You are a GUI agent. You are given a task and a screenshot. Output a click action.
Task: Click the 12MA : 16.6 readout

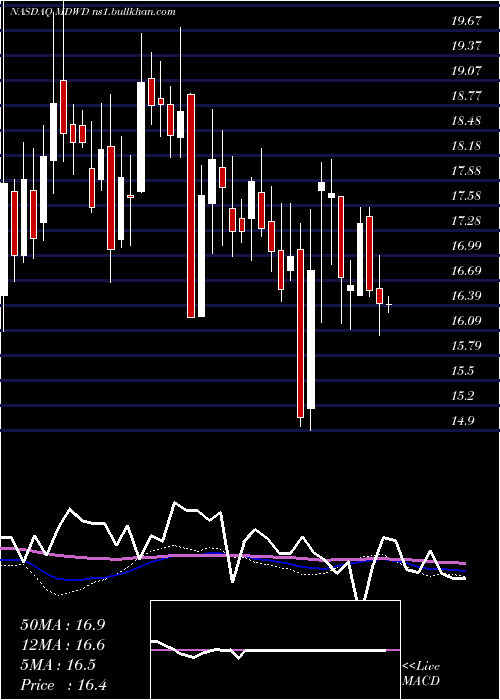(63, 645)
